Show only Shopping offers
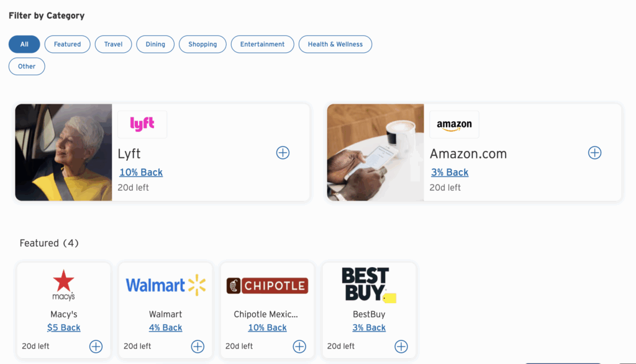This screenshot has height=364, width=636. [202, 44]
